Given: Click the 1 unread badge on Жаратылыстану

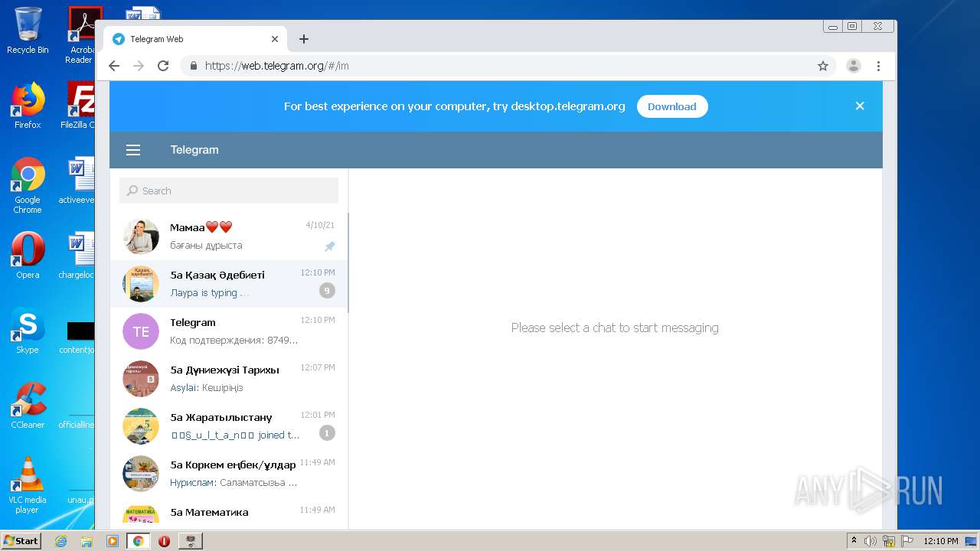Looking at the screenshot, I should click(327, 433).
